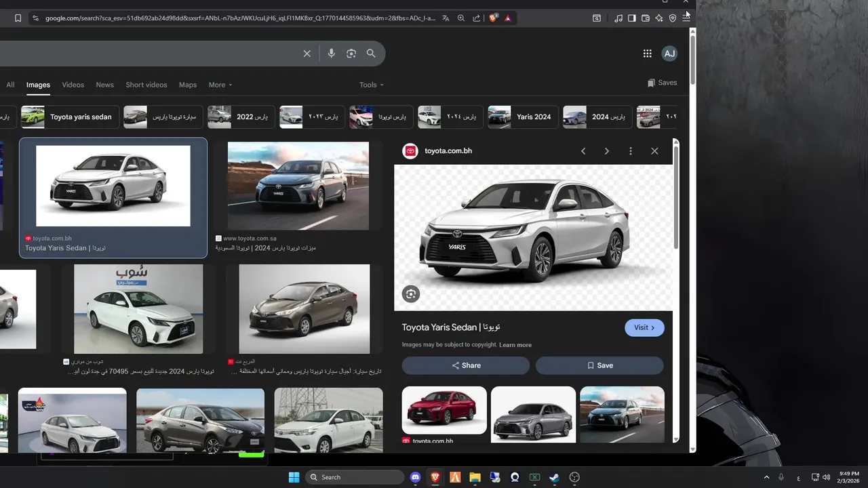Select the يارس 2022 filter chip
This screenshot has height=488, width=868.
click(x=241, y=117)
